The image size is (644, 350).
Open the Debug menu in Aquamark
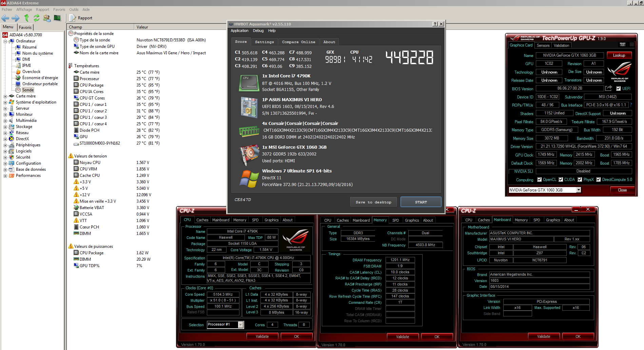258,31
